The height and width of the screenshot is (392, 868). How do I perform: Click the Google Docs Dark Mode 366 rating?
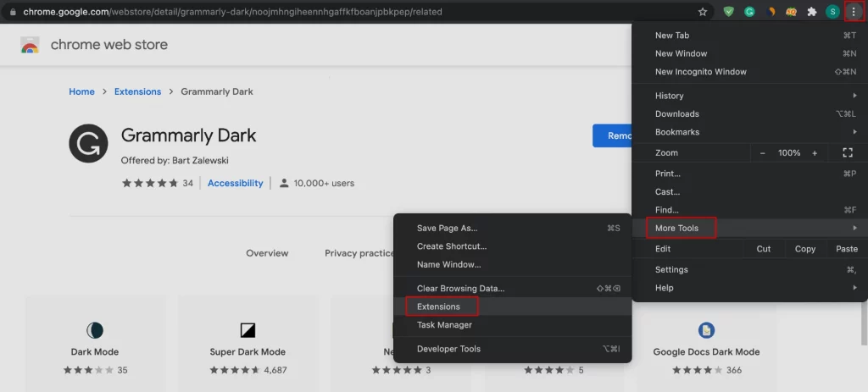coord(707,370)
